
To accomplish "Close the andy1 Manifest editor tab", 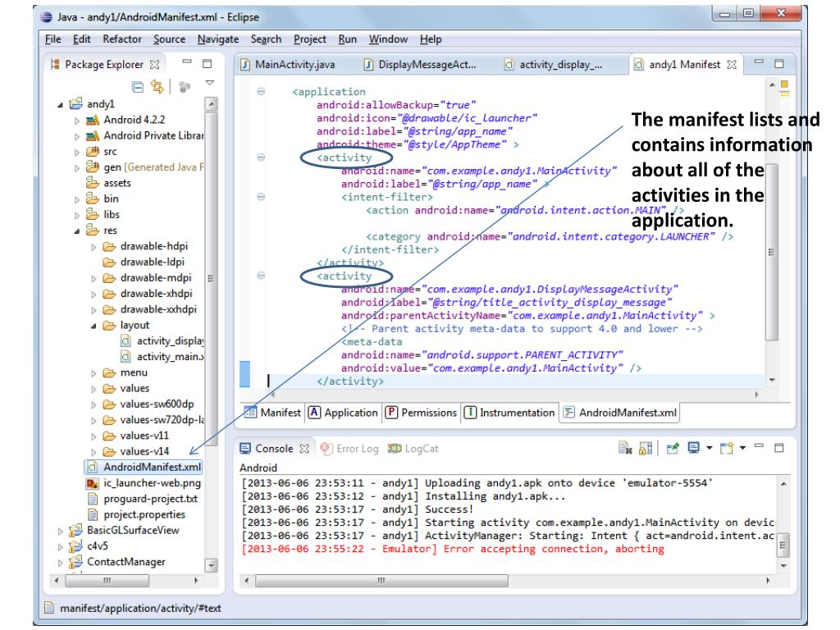I will 732,64.
